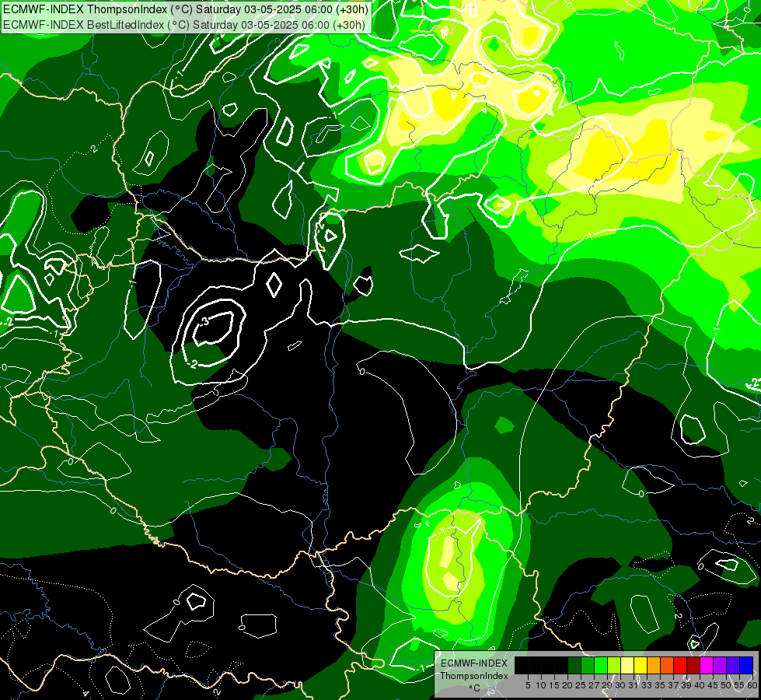Click the BestLiftedIndex title line at top
This screenshot has height=700, width=761.
[184, 24]
